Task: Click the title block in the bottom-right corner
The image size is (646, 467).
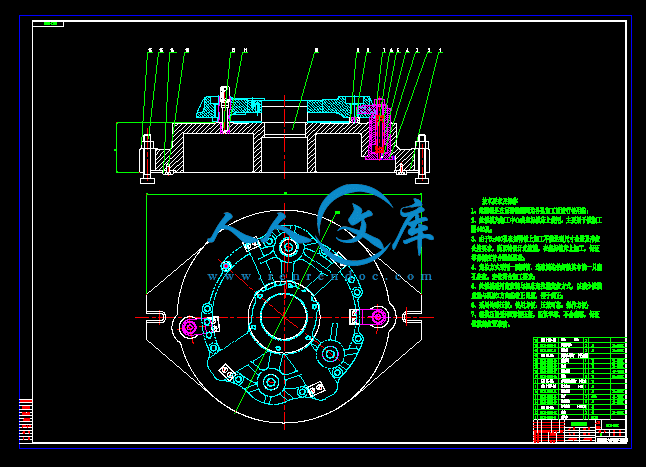Action: (x=580, y=431)
